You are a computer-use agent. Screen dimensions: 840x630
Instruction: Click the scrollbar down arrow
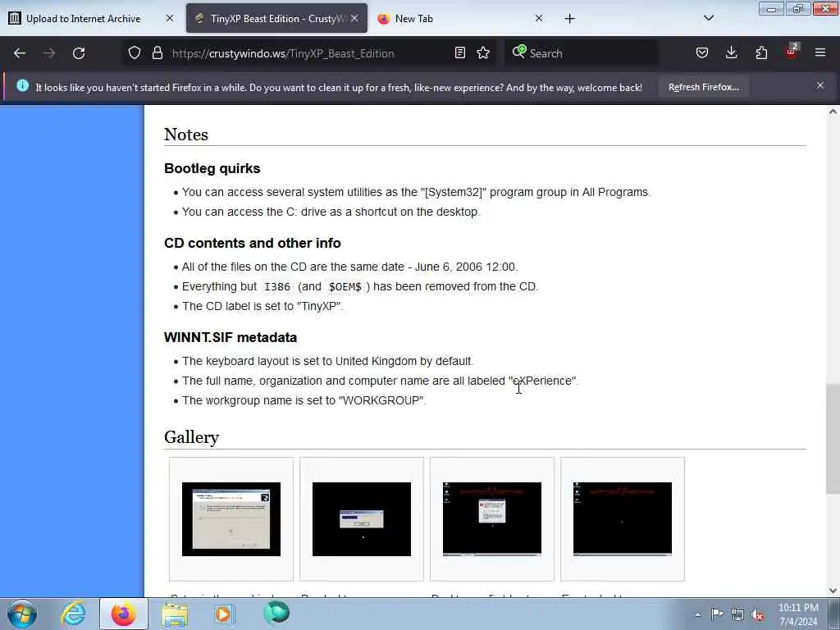(x=833, y=591)
